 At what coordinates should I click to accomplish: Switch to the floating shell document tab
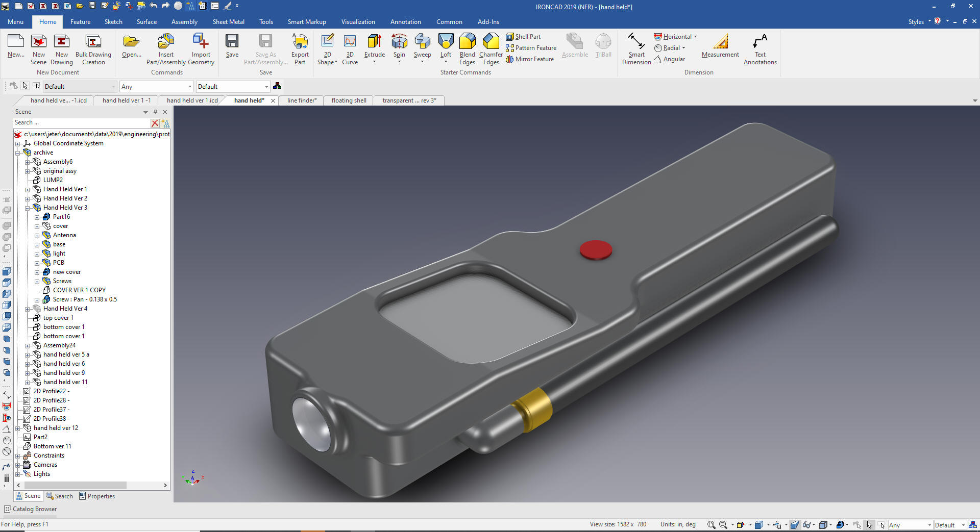coord(349,100)
